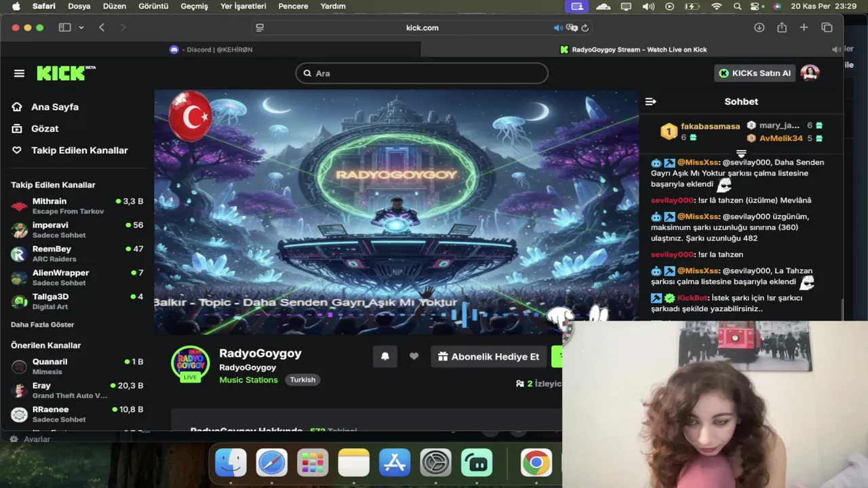Mute the tab audio in address bar

coord(557,28)
